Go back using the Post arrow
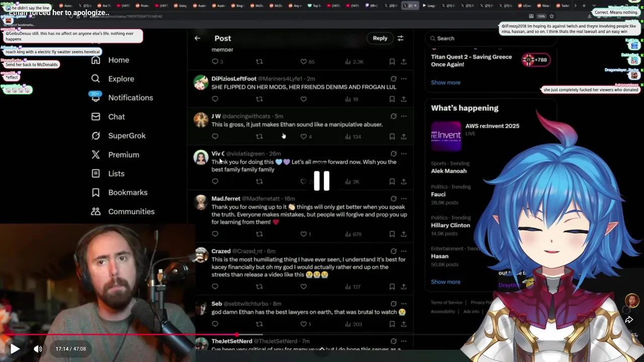644x362 pixels. click(x=197, y=38)
